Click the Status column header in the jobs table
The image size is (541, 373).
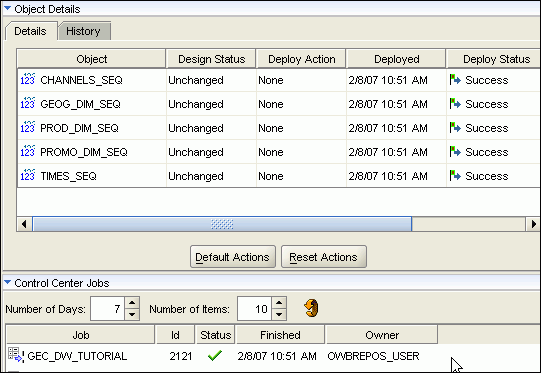216,335
